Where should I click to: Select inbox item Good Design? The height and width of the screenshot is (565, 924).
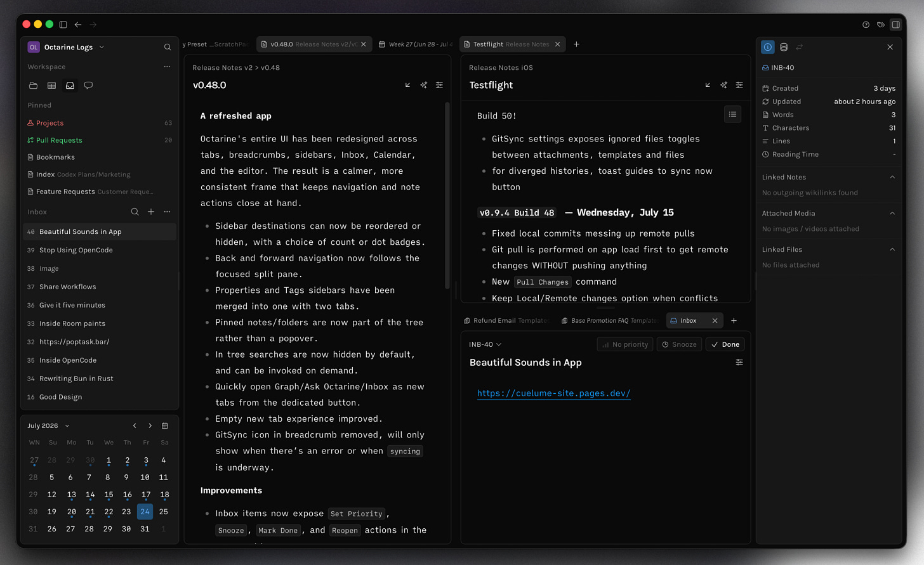pyautogui.click(x=100, y=397)
